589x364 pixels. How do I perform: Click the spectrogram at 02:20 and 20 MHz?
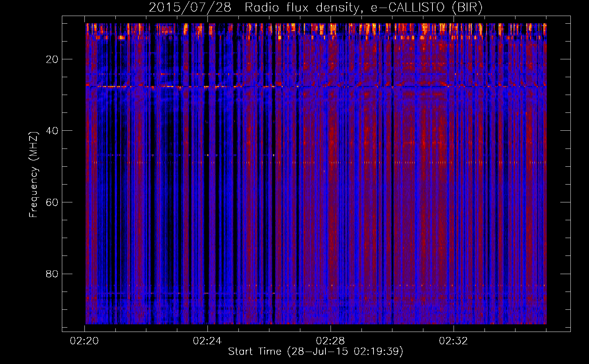pyautogui.click(x=87, y=59)
